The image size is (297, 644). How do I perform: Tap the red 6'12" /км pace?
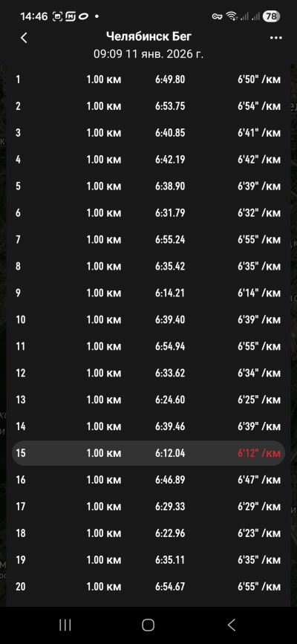pyautogui.click(x=259, y=453)
